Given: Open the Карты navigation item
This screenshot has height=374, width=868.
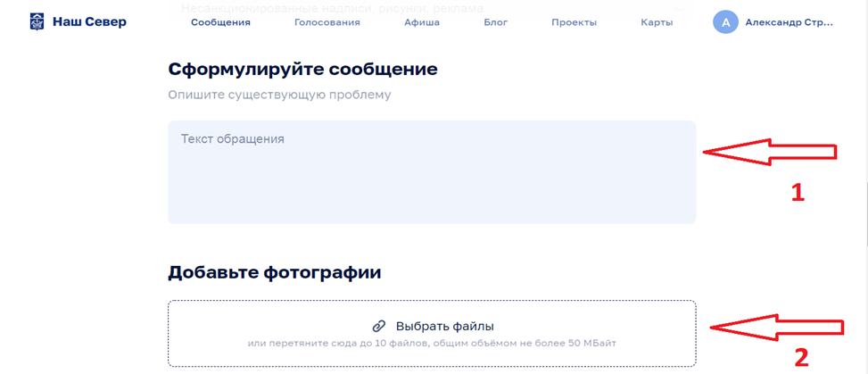Looking at the screenshot, I should click(657, 22).
